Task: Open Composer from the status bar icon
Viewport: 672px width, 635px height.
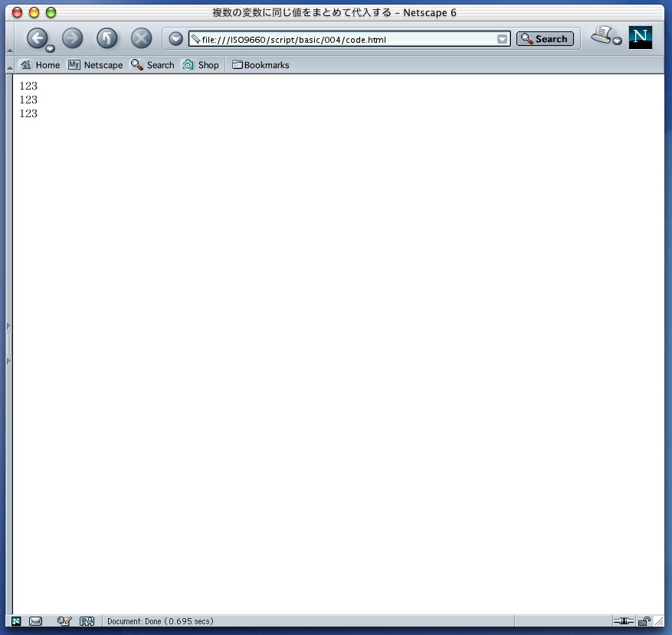Action: coord(64,621)
